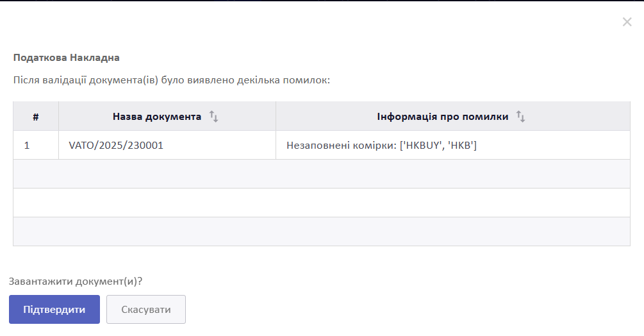The height and width of the screenshot is (336, 644).
Task: Sort by Назва документа using arrows icon
Action: tap(213, 117)
